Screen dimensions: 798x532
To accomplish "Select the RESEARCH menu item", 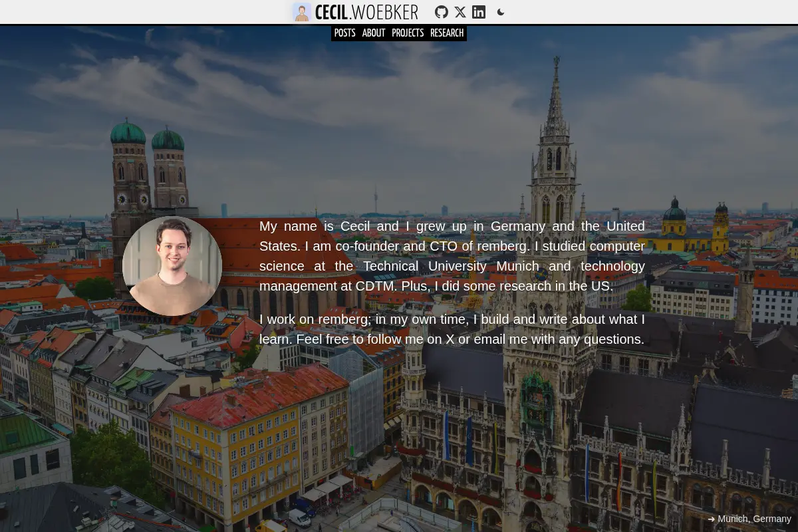I will coord(447,33).
